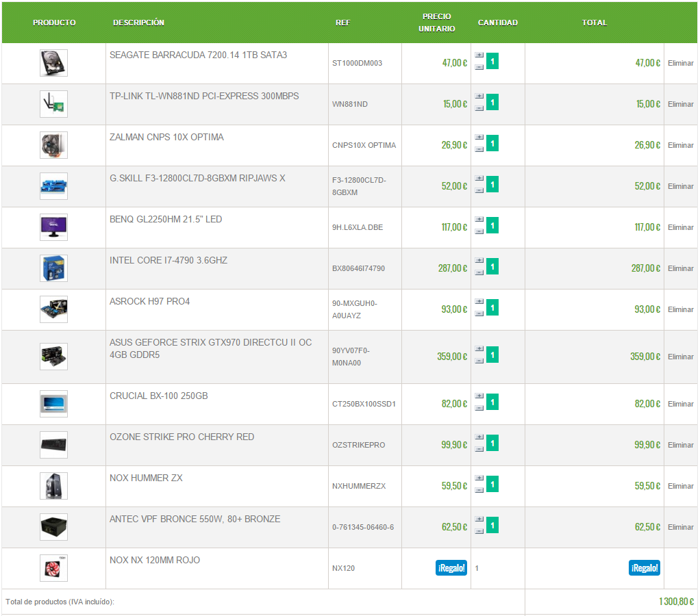Screen dimensions: 700x616
Task: Decrease Asus GTX970 Strix quantity with minus
Action: pyautogui.click(x=479, y=361)
